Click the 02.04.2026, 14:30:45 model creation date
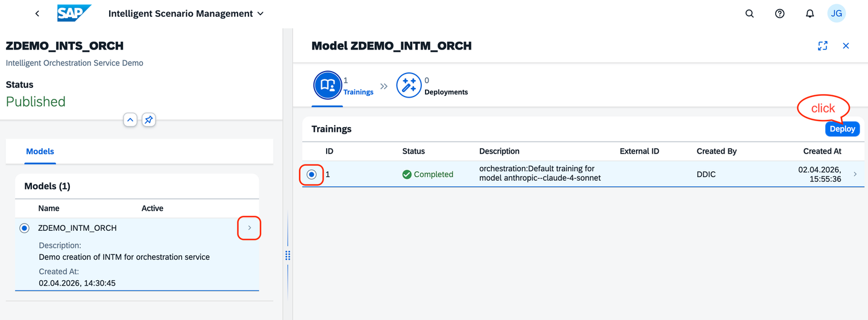 coord(77,283)
